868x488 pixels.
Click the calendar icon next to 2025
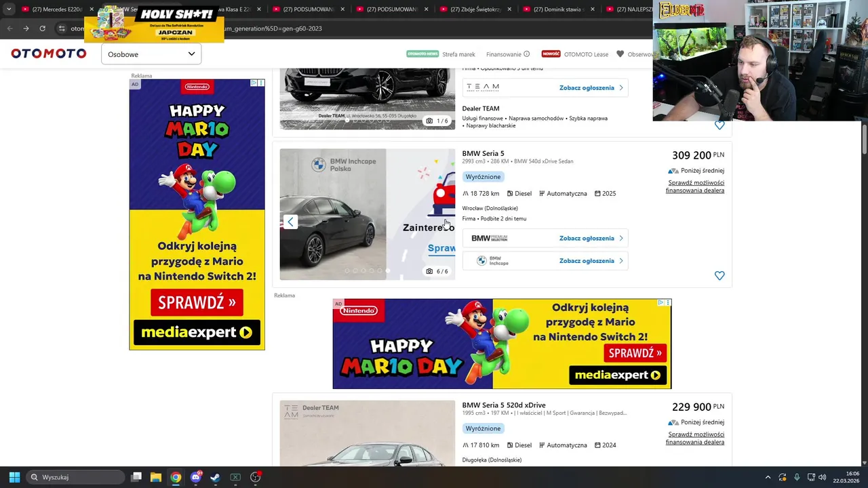[597, 194]
